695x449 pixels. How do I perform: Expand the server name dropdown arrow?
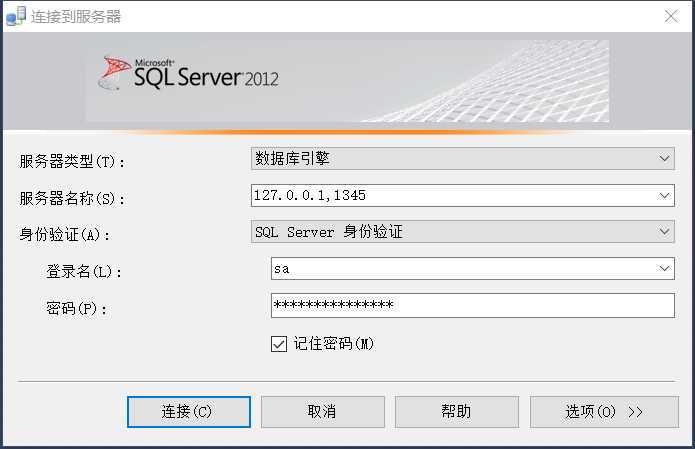(664, 195)
